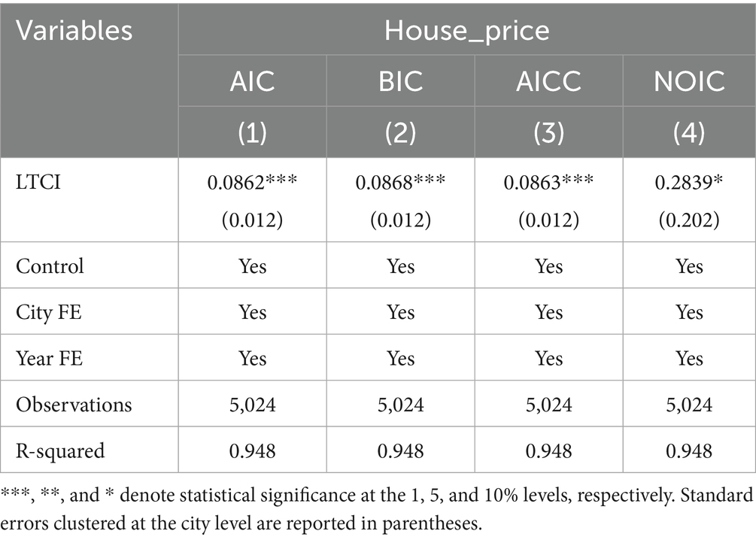
Task: Click the AICC column heading
Action: click(548, 81)
